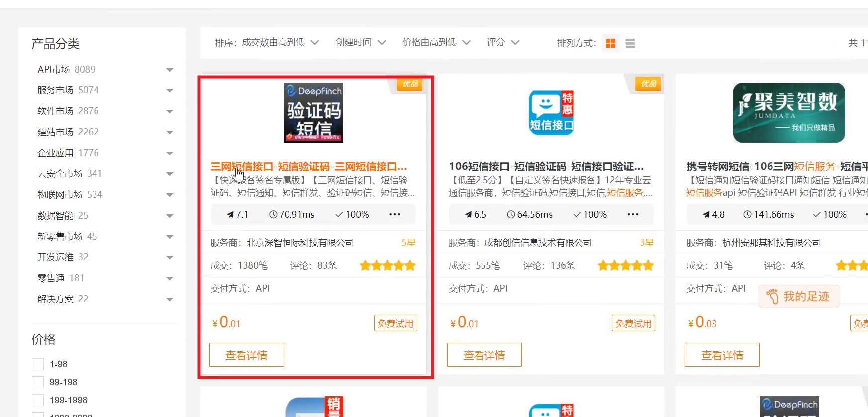The width and height of the screenshot is (868, 417).
Task: Expand the 服务市场 category
Action: click(170, 90)
